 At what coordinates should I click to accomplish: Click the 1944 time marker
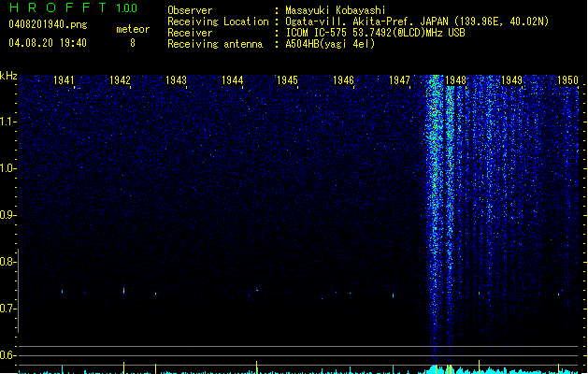tap(232, 80)
